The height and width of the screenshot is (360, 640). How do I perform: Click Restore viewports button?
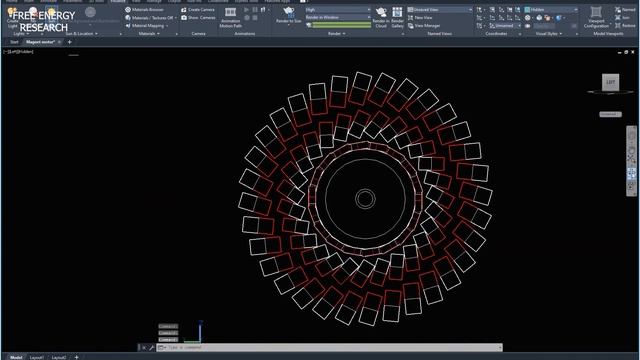tap(625, 26)
